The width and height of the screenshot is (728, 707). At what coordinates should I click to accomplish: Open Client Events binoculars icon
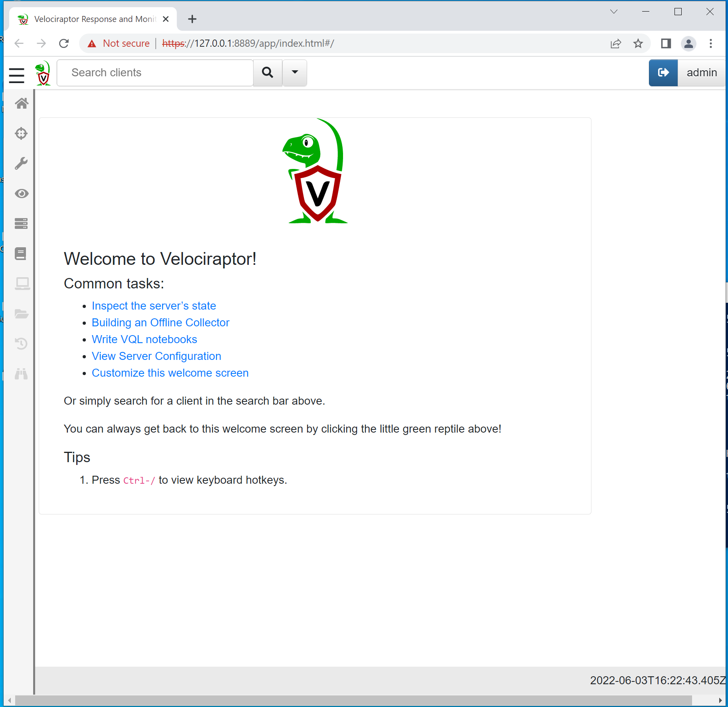[x=21, y=374]
